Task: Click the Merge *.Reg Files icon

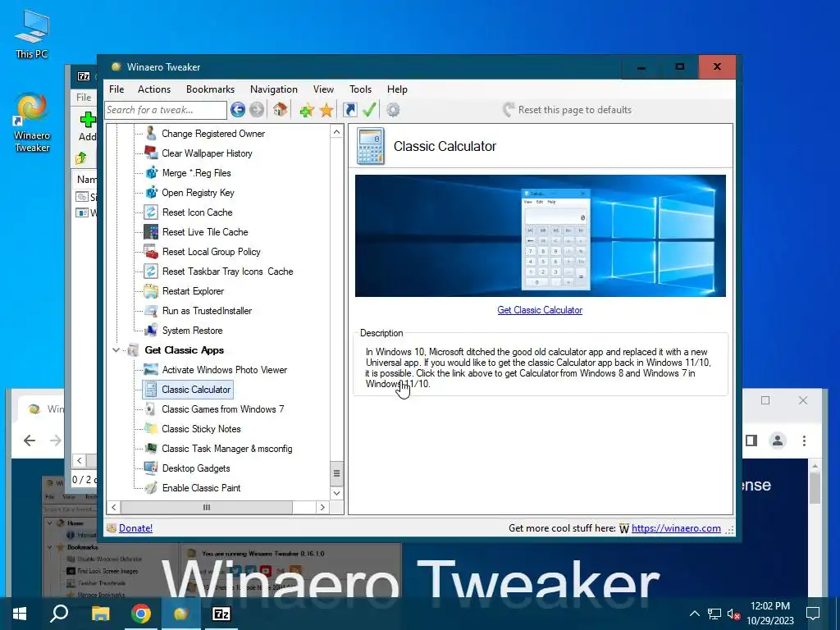Action: click(x=151, y=173)
